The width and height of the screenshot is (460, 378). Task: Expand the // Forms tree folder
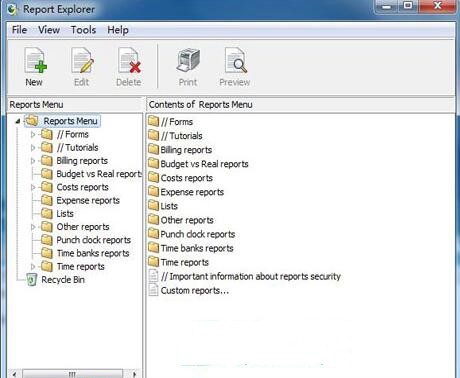33,135
